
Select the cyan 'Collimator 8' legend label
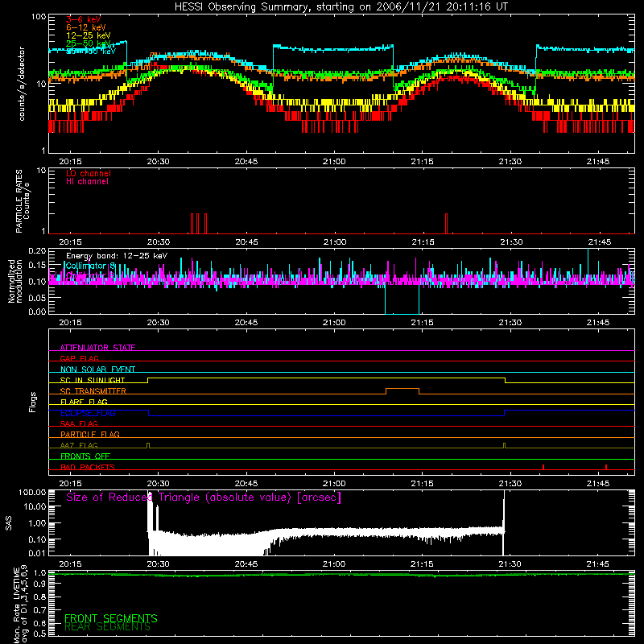tap(90, 266)
